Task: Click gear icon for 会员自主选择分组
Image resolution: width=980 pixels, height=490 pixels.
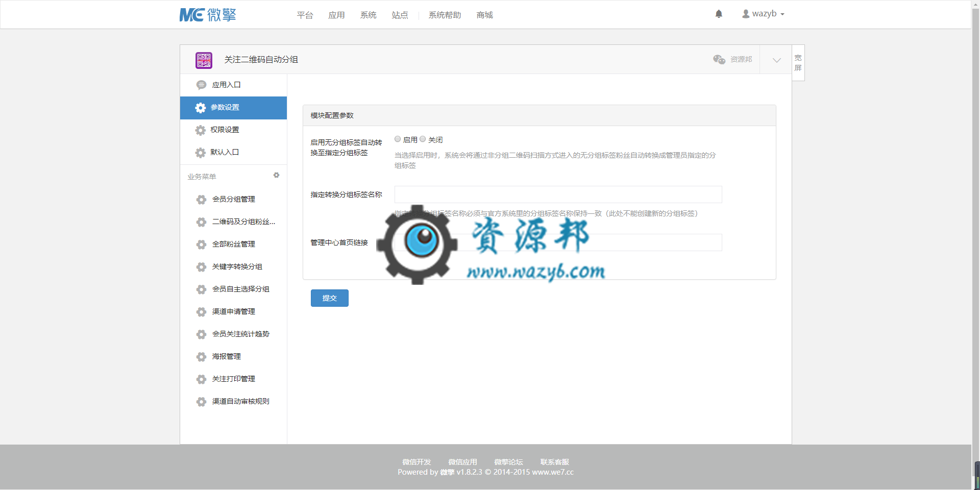Action: [201, 289]
